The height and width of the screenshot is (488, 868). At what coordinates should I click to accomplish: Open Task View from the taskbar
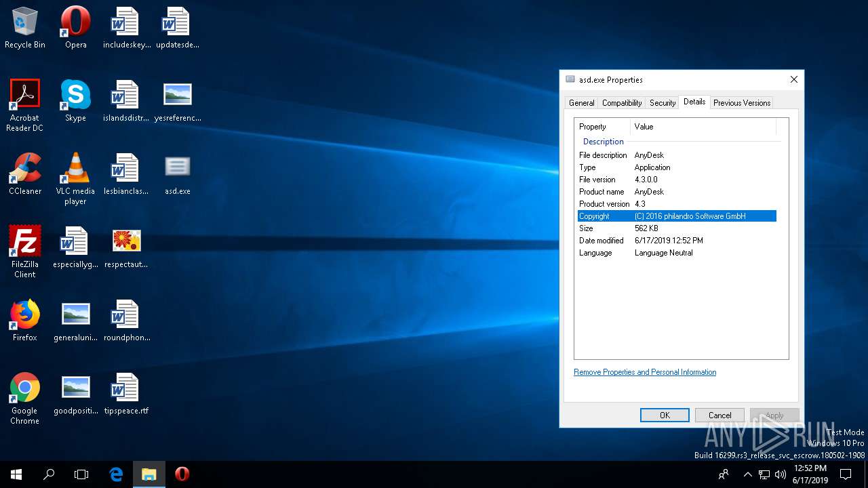(x=81, y=474)
